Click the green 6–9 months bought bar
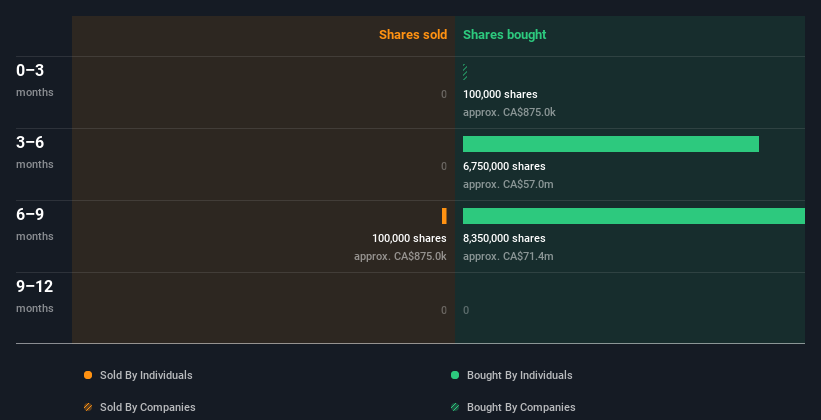Viewport: 821px width, 420px height. 634,216
